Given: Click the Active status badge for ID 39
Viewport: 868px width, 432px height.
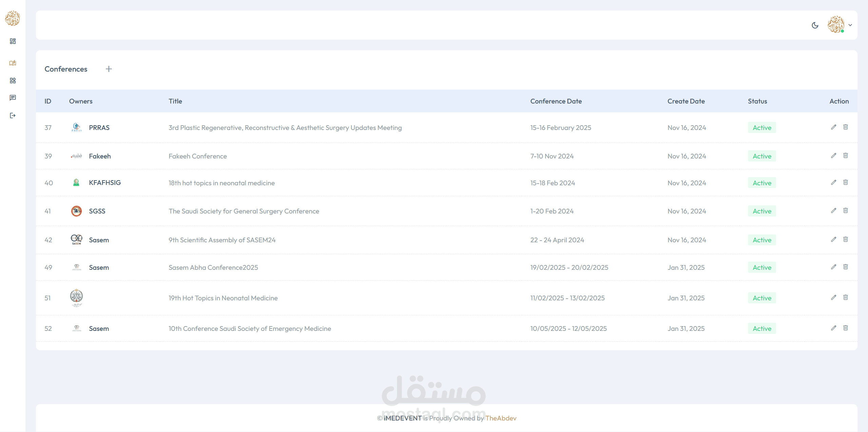Looking at the screenshot, I should point(762,156).
